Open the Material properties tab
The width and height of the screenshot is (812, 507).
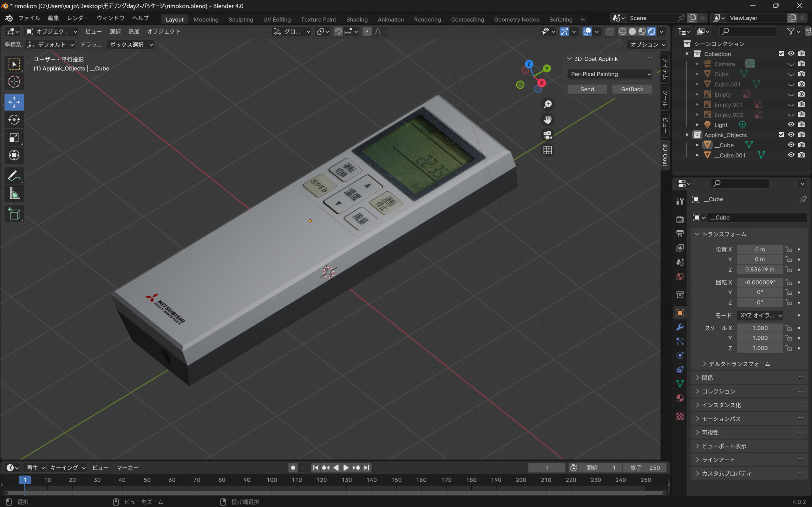pos(680,398)
